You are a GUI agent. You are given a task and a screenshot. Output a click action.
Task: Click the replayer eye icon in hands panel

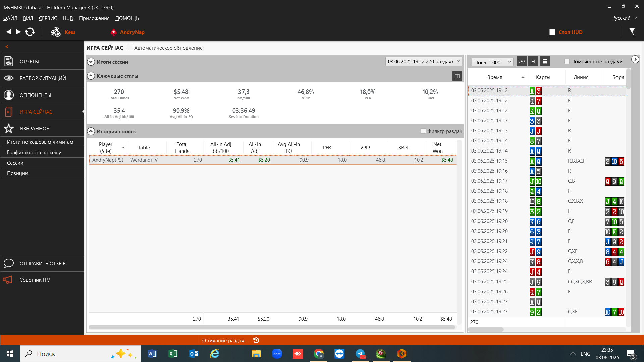(x=522, y=61)
